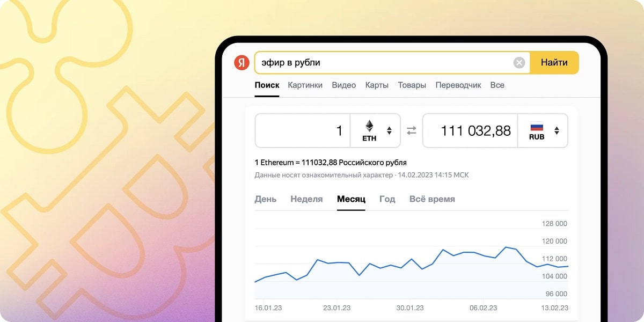Clear the search field with the X icon
Image resolution: width=644 pixels, height=322 pixels.
(x=519, y=63)
